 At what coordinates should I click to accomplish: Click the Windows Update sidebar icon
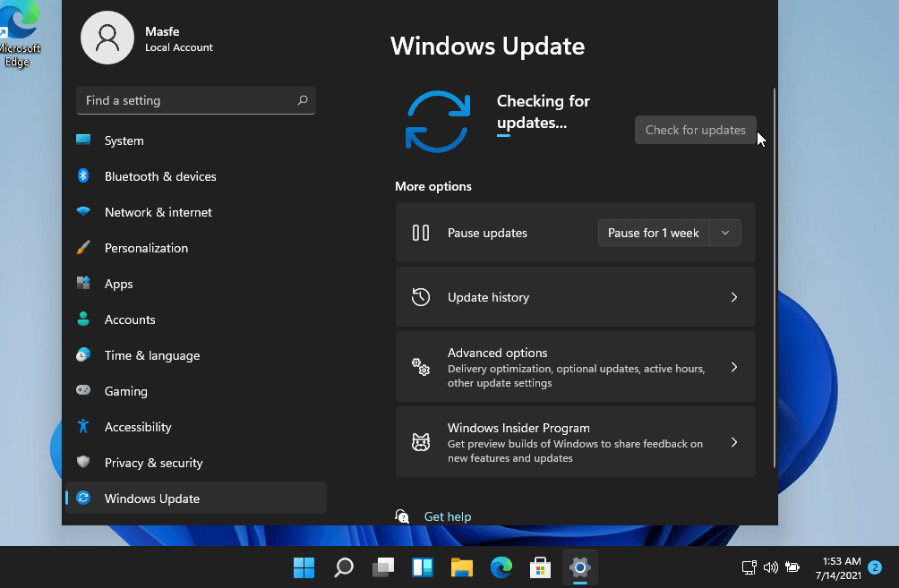[83, 498]
